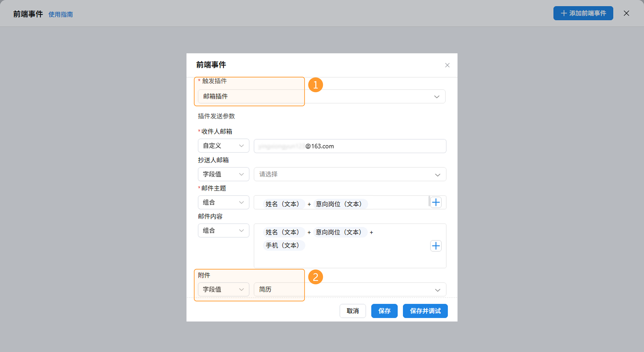Click the plus icon in the 邮件主题 field

[x=436, y=202]
